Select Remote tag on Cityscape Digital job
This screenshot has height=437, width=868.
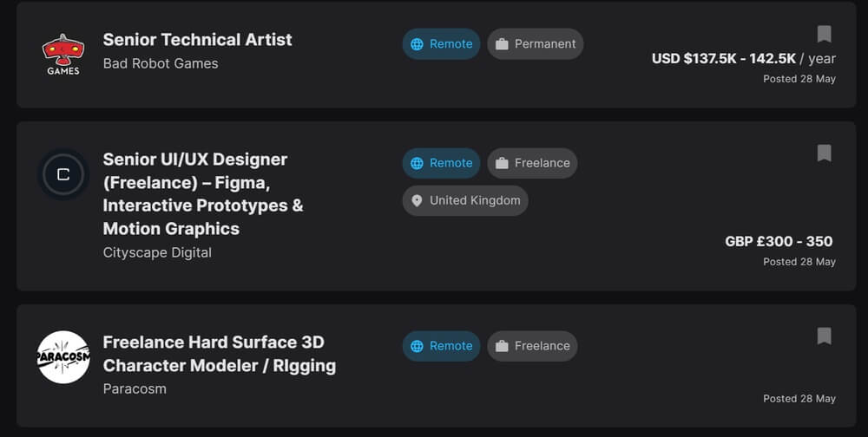(441, 163)
